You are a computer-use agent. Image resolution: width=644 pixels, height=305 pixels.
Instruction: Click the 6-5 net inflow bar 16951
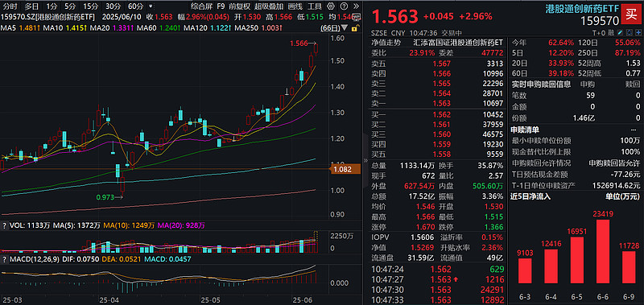coord(577,259)
